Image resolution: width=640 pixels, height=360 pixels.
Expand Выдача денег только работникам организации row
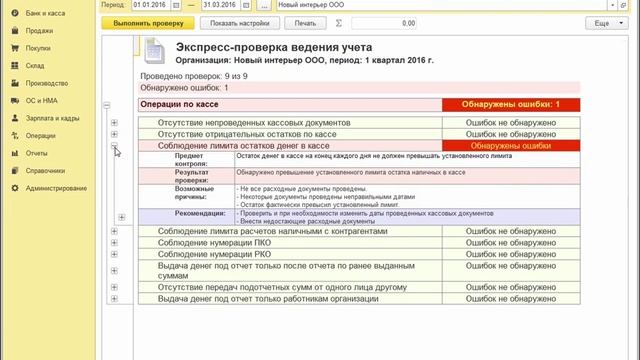[x=114, y=298]
